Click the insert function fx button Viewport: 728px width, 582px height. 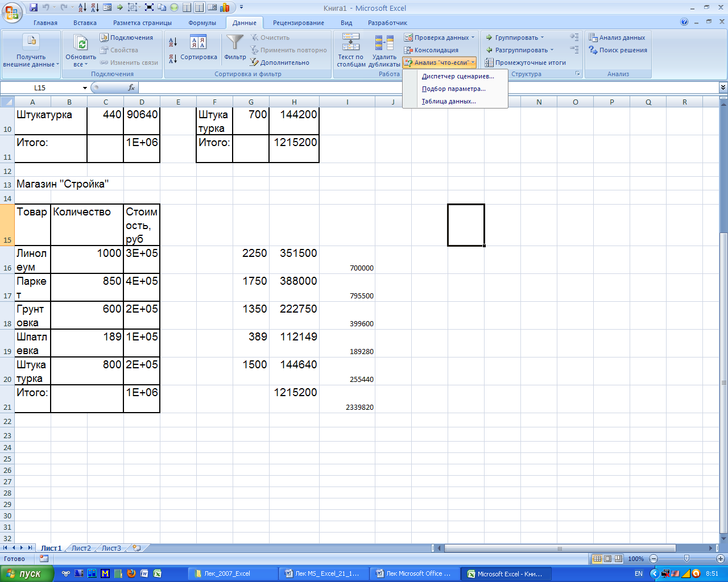click(x=131, y=88)
